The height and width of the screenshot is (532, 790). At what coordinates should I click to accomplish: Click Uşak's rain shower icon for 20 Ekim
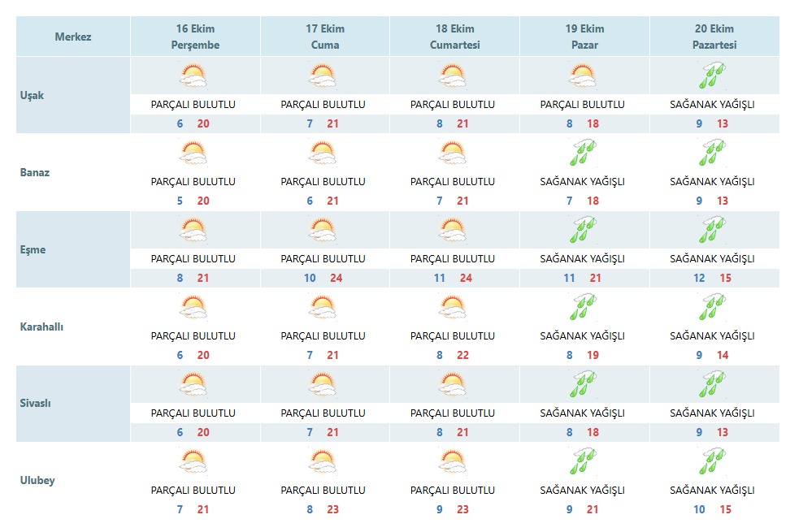[x=712, y=76]
